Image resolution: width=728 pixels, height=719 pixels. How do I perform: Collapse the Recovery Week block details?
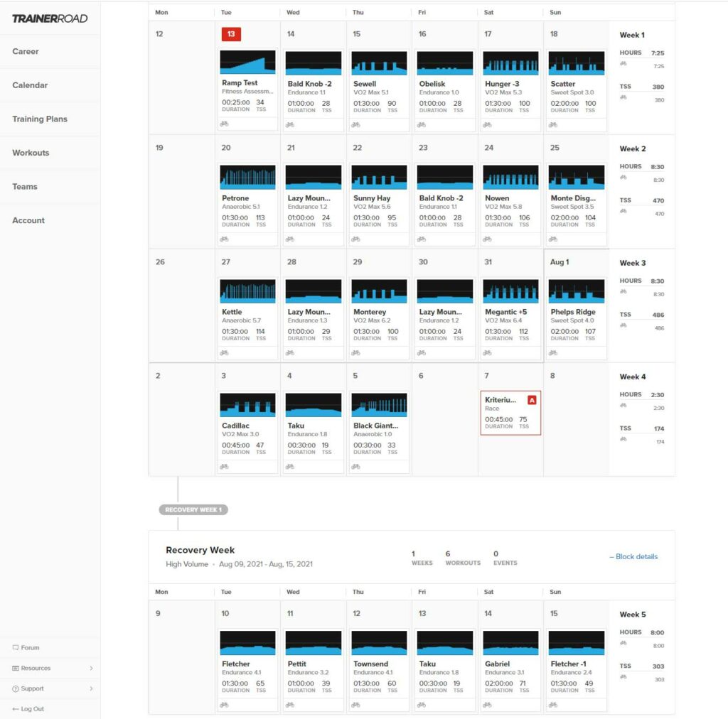(x=633, y=556)
